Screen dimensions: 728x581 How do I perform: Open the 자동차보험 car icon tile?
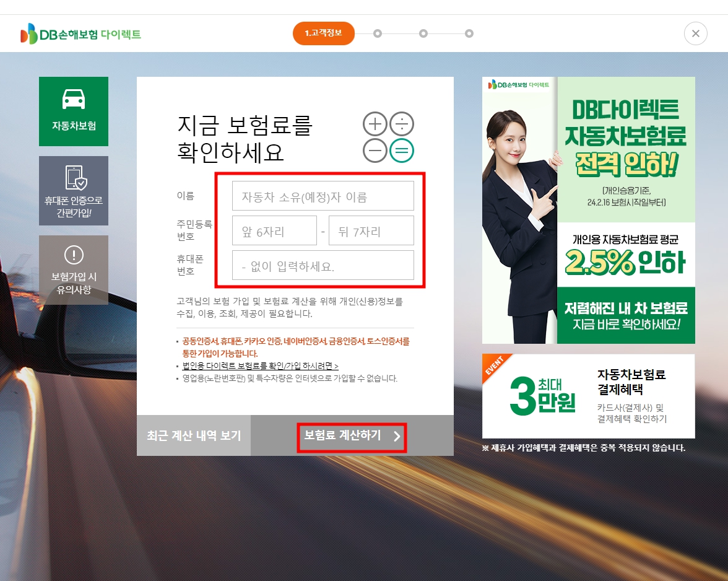click(x=73, y=111)
